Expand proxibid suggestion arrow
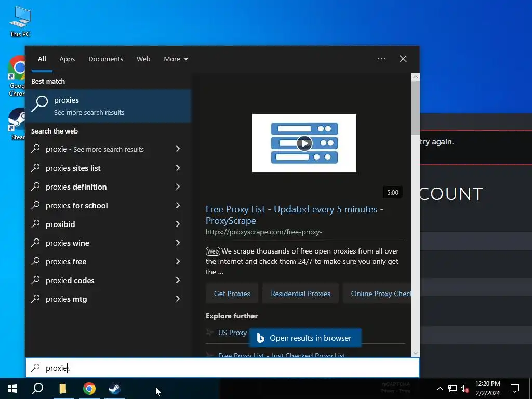 [178, 223]
